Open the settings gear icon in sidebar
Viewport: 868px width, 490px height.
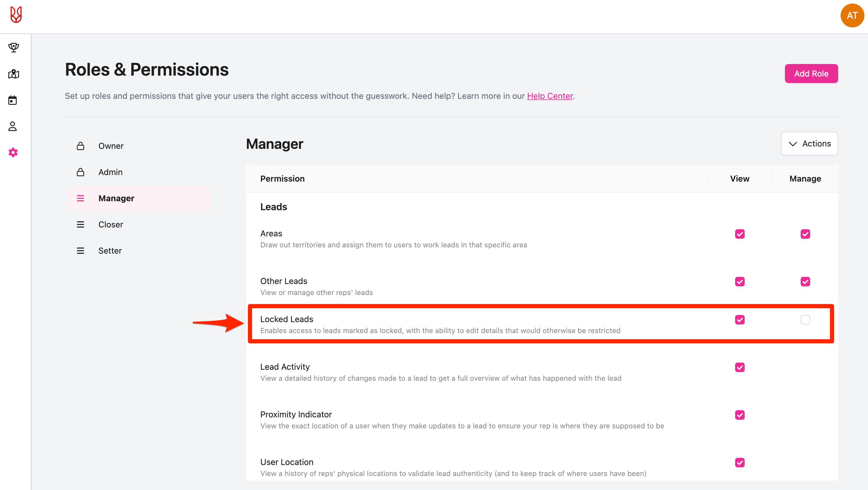pos(13,152)
